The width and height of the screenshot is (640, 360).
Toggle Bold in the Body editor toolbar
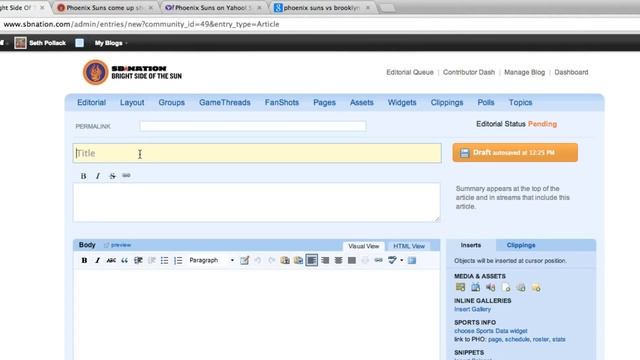pos(84,260)
